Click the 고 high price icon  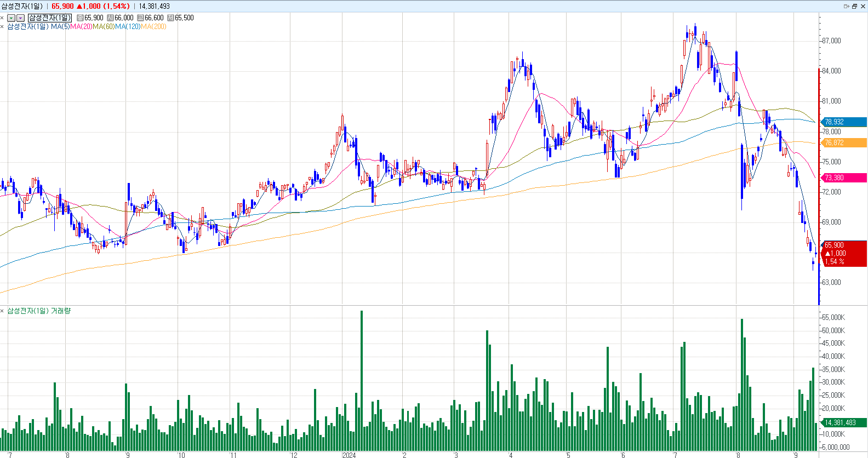tap(140, 18)
